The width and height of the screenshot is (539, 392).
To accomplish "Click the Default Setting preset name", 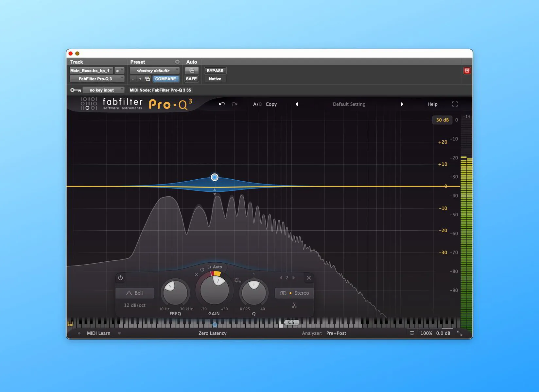I will pos(349,104).
